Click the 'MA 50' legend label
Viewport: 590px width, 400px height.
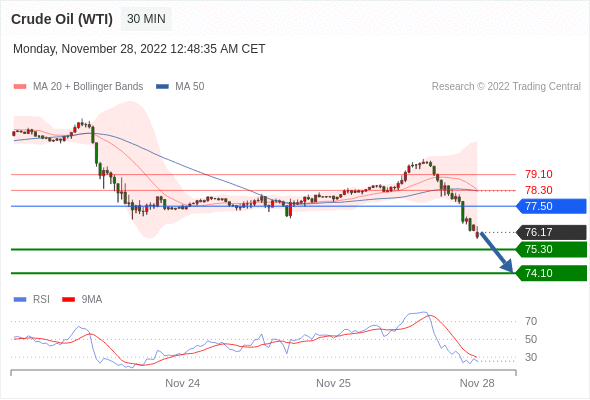190,87
